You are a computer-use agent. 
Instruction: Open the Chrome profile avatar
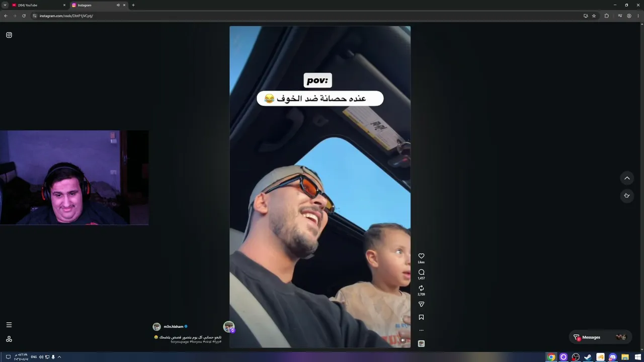pyautogui.click(x=629, y=16)
